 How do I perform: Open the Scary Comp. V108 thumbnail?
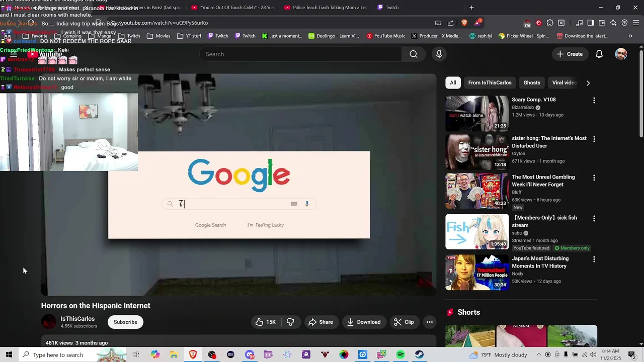click(477, 114)
